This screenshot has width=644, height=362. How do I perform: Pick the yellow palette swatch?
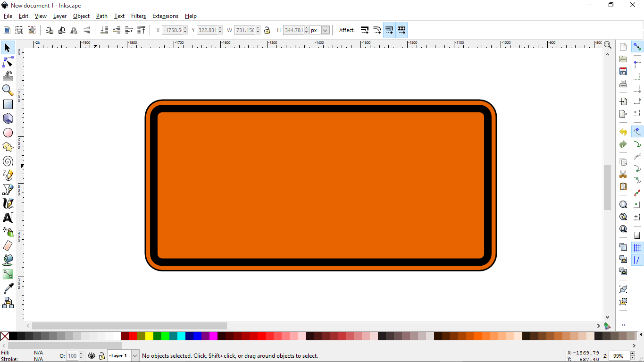click(149, 337)
